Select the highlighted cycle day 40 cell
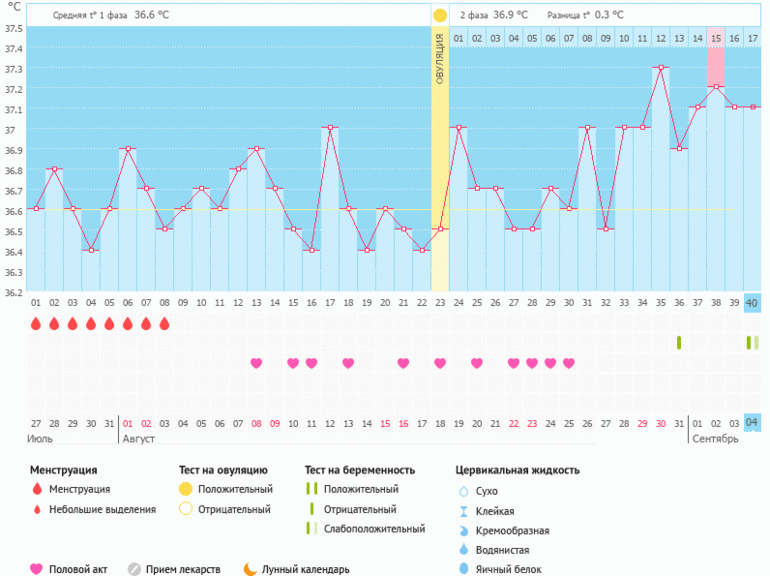This screenshot has width=770, height=576. [752, 304]
